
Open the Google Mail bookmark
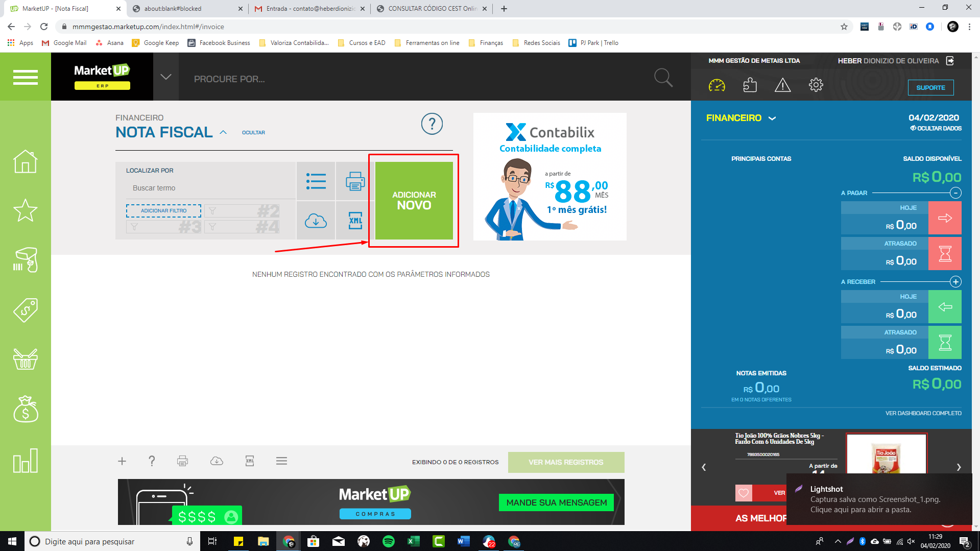[x=64, y=43]
